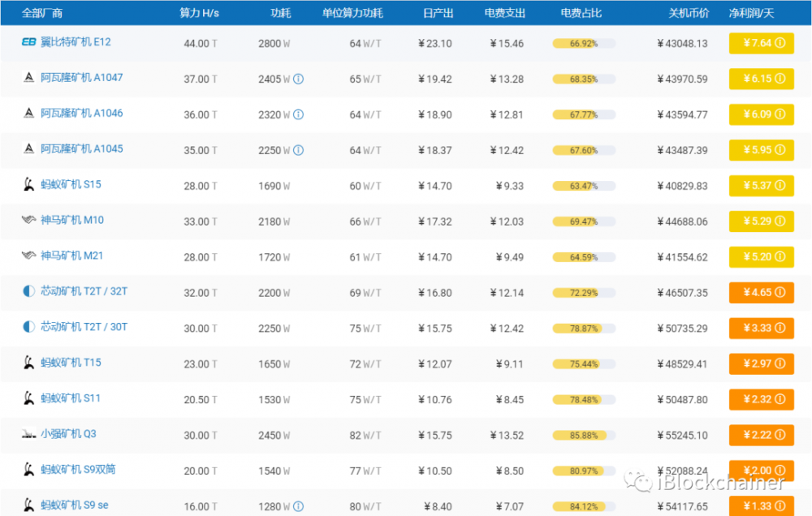Open the 蚂蚁矿机 S9 se miner link
Screen dimensions: 812x516
pos(75,505)
